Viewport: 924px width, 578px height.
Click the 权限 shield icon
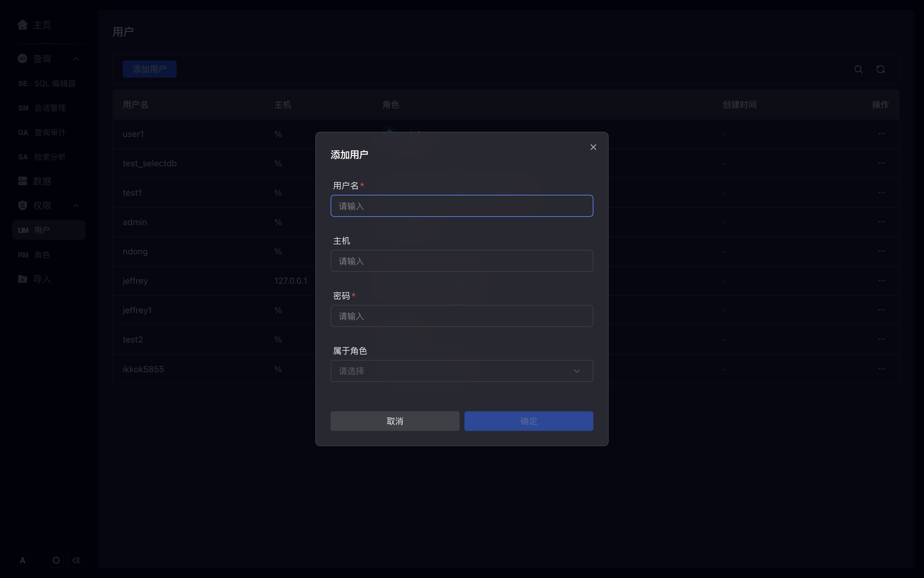(23, 206)
